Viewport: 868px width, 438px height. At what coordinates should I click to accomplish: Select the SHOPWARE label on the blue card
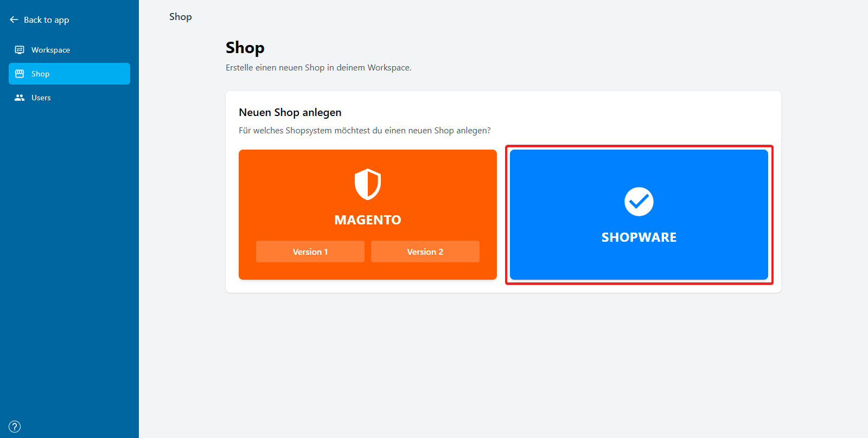pos(639,237)
